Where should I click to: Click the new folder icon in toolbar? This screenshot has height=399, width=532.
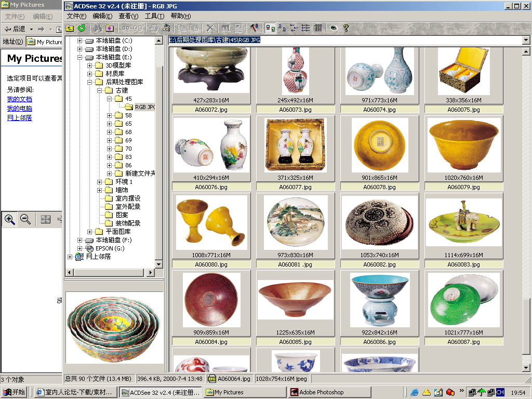coord(110,28)
